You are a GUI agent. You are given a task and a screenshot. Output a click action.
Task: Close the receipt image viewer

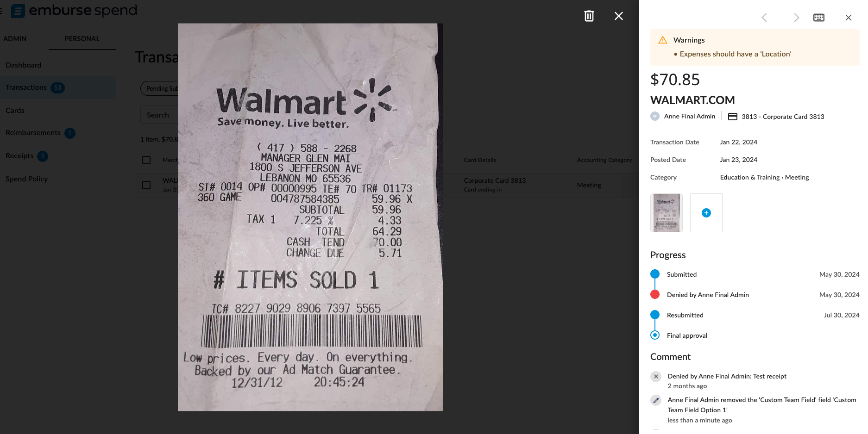tap(618, 16)
